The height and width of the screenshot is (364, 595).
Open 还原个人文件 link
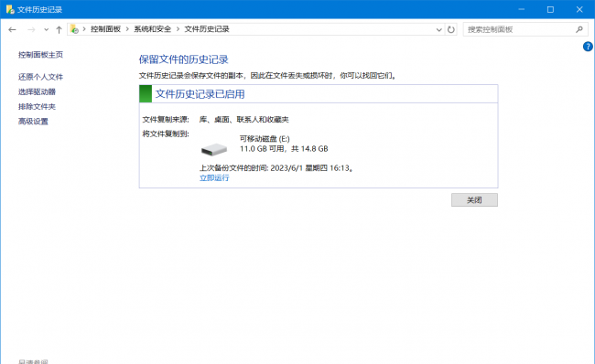pyautogui.click(x=40, y=77)
